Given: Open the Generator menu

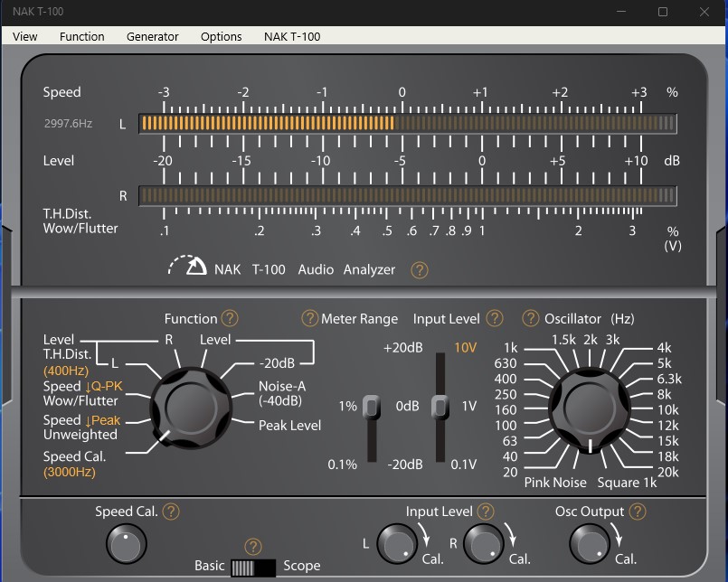Looking at the screenshot, I should (152, 36).
